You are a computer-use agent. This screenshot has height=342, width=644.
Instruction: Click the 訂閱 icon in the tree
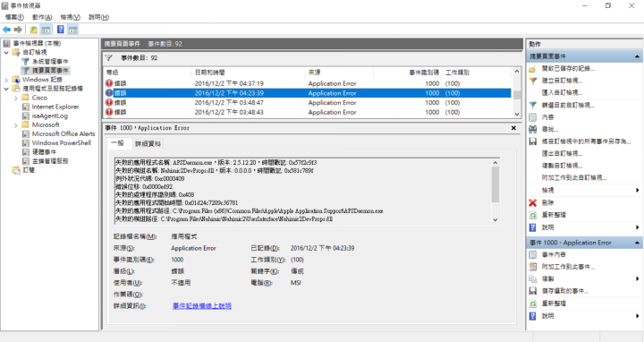point(16,170)
